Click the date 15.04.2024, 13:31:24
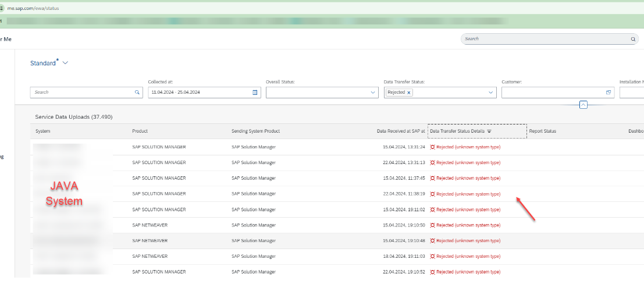Image resolution: width=644 pixels, height=284 pixels. click(404, 147)
